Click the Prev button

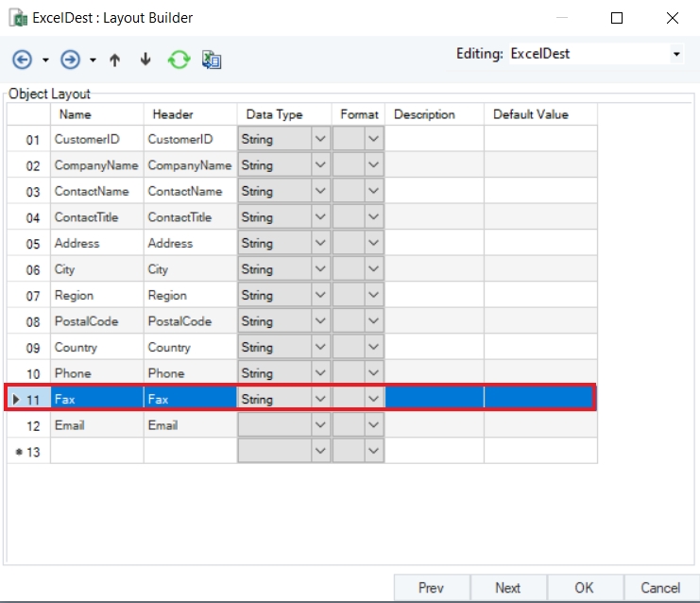tap(431, 588)
